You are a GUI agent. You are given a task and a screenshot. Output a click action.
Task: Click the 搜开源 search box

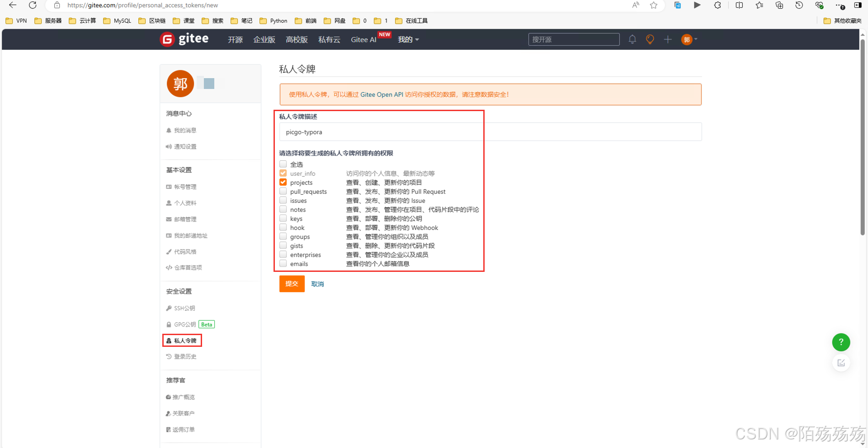[x=574, y=39]
